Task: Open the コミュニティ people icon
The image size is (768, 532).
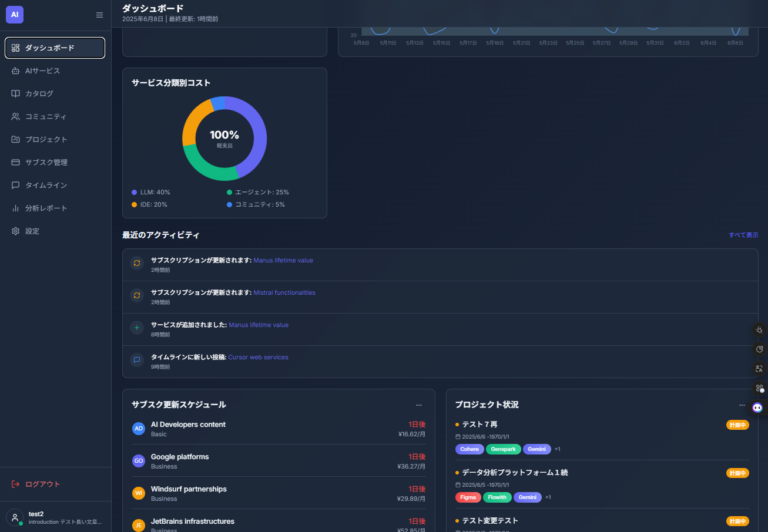Action: [16, 117]
